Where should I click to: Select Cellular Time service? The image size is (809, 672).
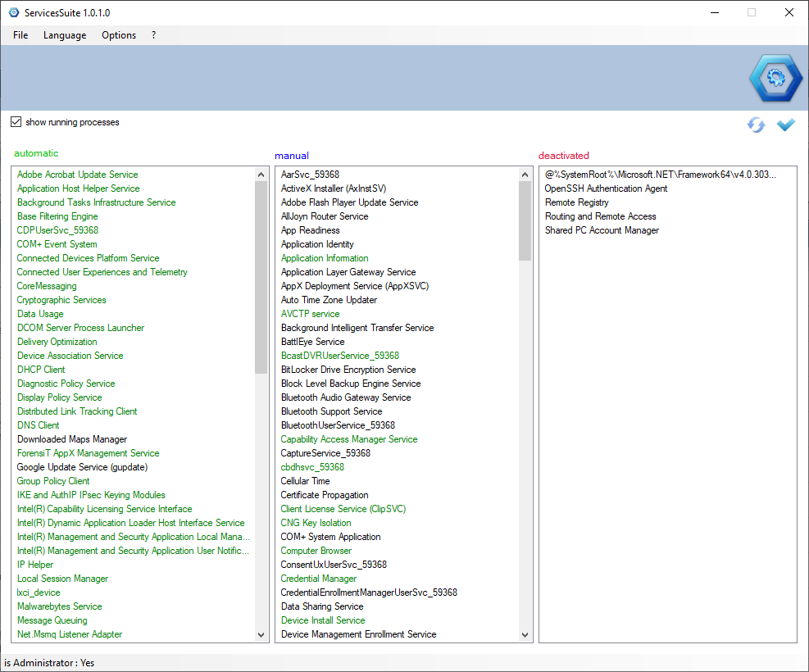pos(306,481)
